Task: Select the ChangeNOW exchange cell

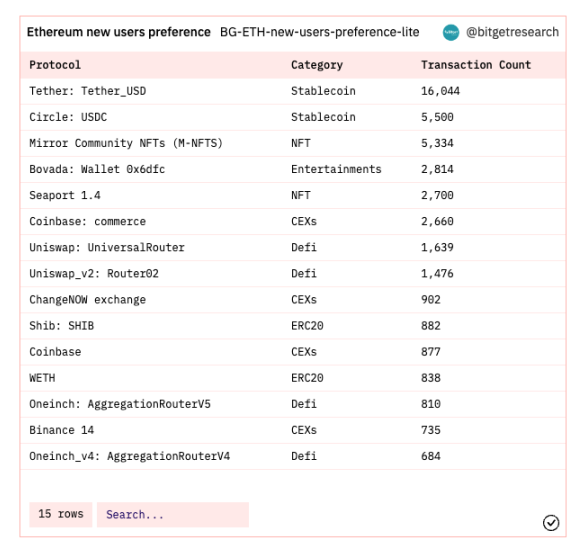Action: tap(88, 300)
